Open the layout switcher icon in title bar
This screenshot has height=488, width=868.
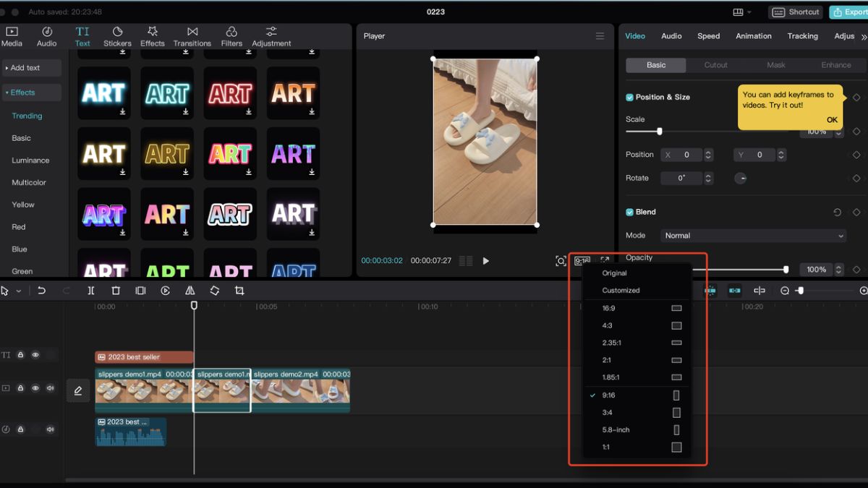click(738, 12)
